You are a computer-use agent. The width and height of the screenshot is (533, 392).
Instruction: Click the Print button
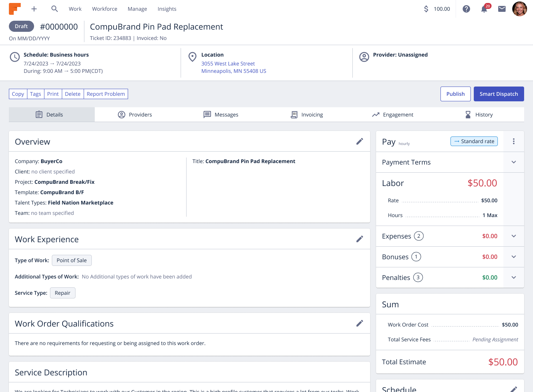point(53,94)
